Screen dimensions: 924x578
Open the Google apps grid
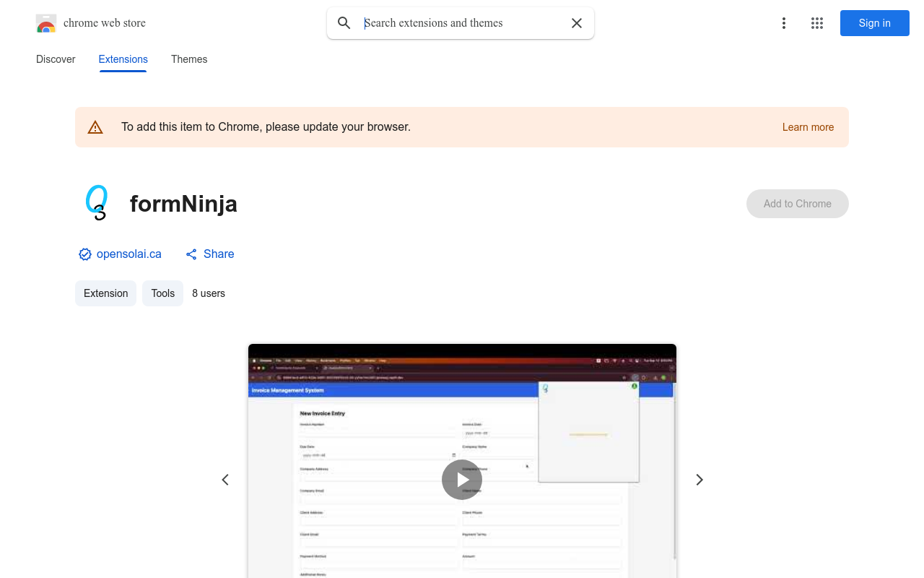(x=817, y=23)
